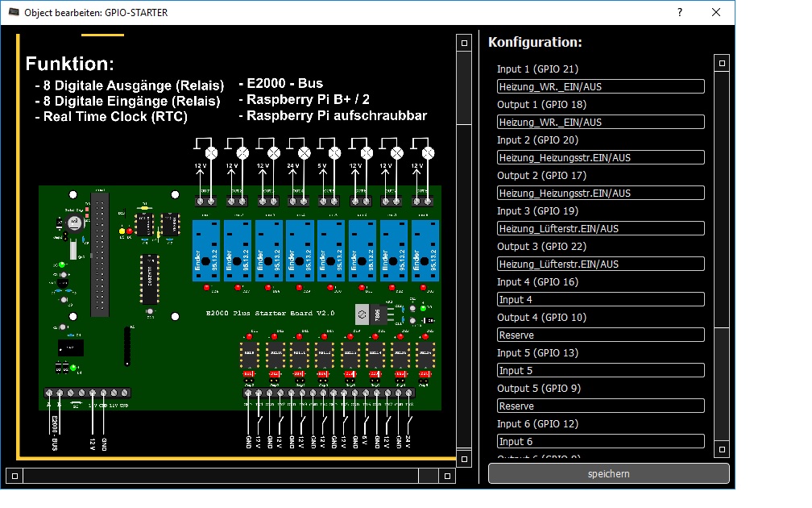This screenshot has height=508, width=812.
Task: Select the Output 1 (GPIO 18) text field
Action: [x=601, y=123]
